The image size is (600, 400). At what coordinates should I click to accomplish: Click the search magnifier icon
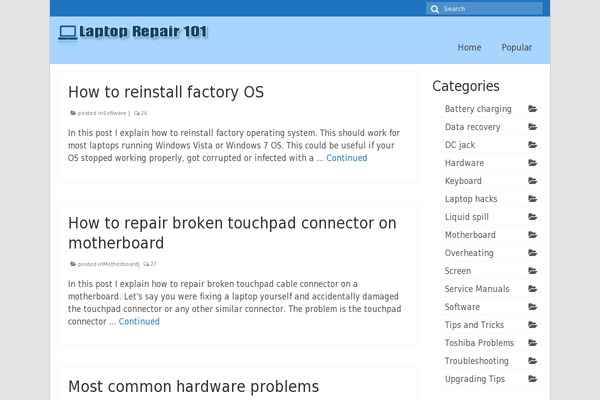[435, 9]
